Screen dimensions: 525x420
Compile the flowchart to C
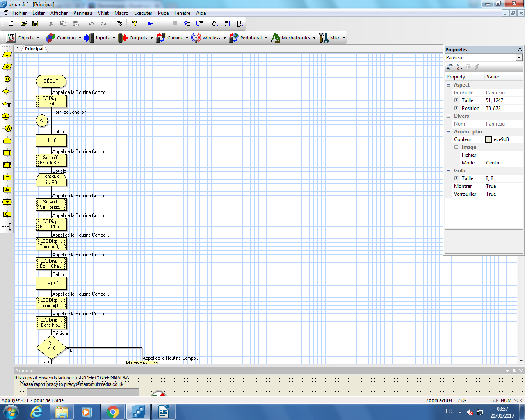(215, 23)
